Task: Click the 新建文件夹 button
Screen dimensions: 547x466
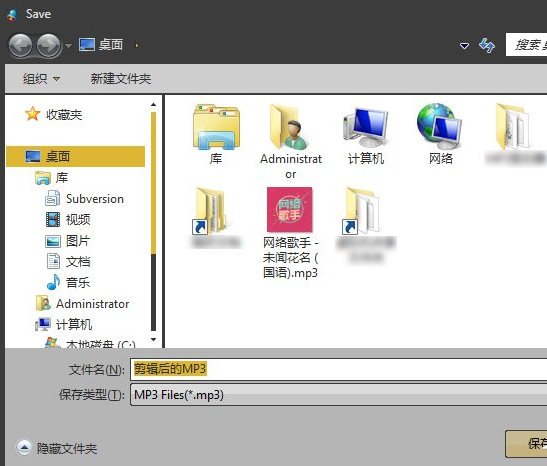Action: (121, 79)
